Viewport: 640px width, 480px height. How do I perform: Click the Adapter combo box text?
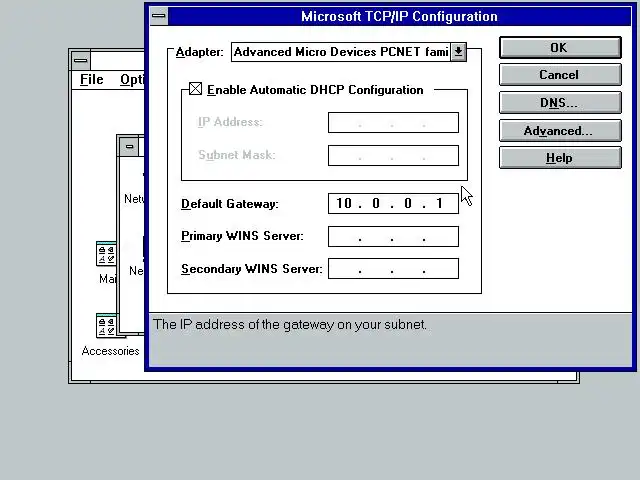[x=341, y=52]
